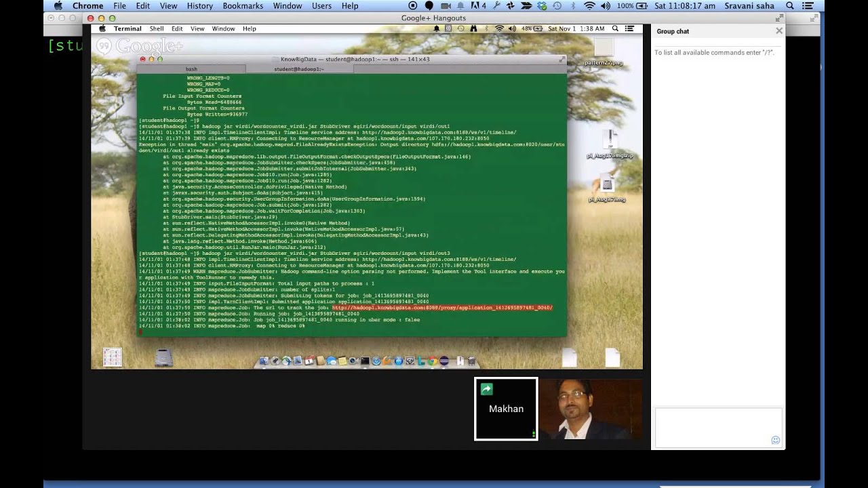Image resolution: width=868 pixels, height=488 pixels.
Task: Open the Users menu
Action: point(321,5)
